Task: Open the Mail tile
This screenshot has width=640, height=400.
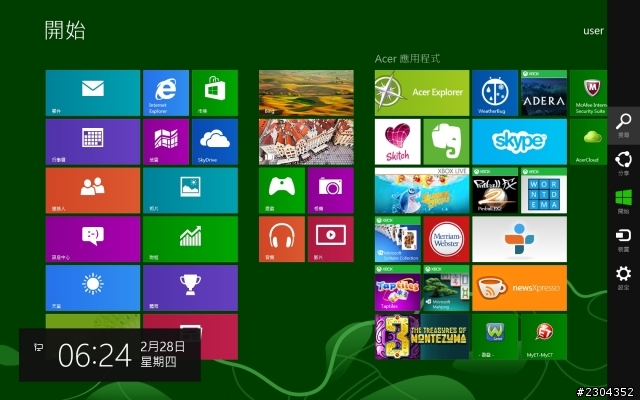Action: pos(93,93)
